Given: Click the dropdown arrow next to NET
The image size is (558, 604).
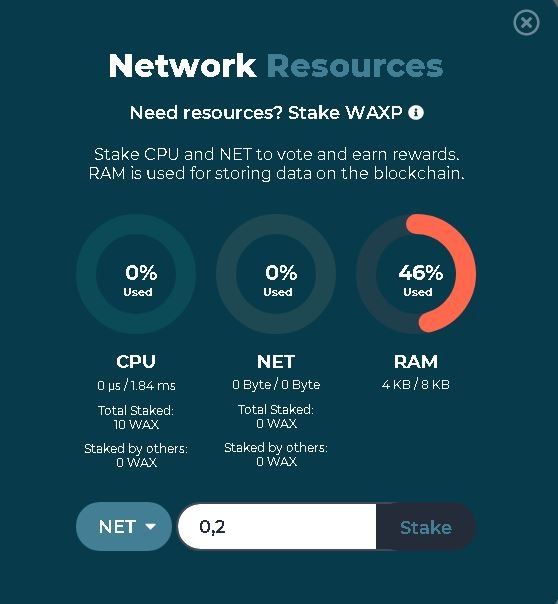Looking at the screenshot, I should (x=151, y=527).
